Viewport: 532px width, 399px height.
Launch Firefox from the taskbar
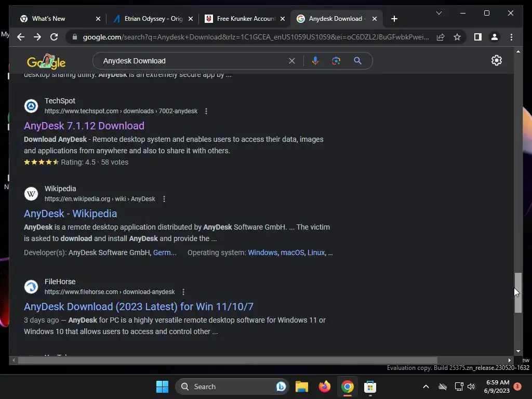(x=324, y=387)
